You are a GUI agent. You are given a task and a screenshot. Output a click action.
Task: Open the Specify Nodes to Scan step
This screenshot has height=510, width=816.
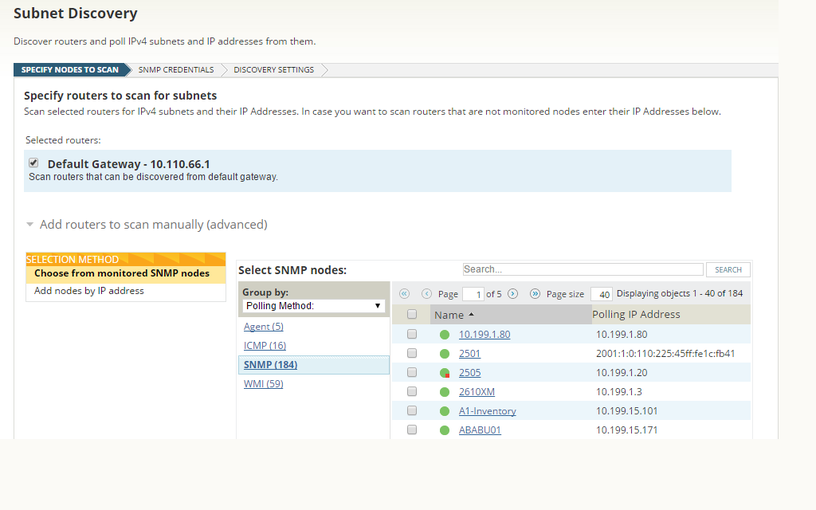pos(70,70)
